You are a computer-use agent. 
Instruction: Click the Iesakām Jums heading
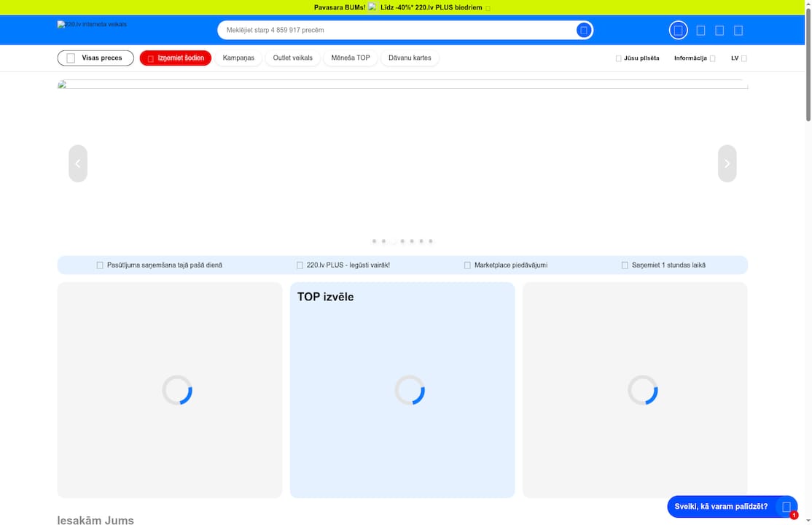95,520
